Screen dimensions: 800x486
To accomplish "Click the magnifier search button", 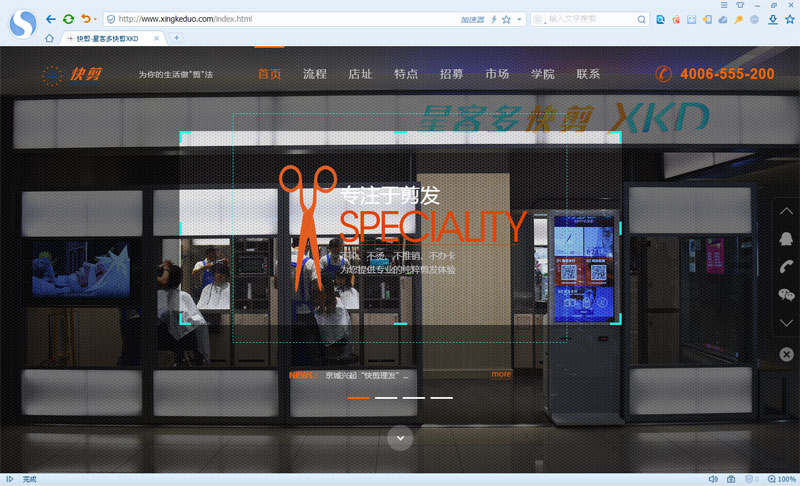I will coord(641,19).
